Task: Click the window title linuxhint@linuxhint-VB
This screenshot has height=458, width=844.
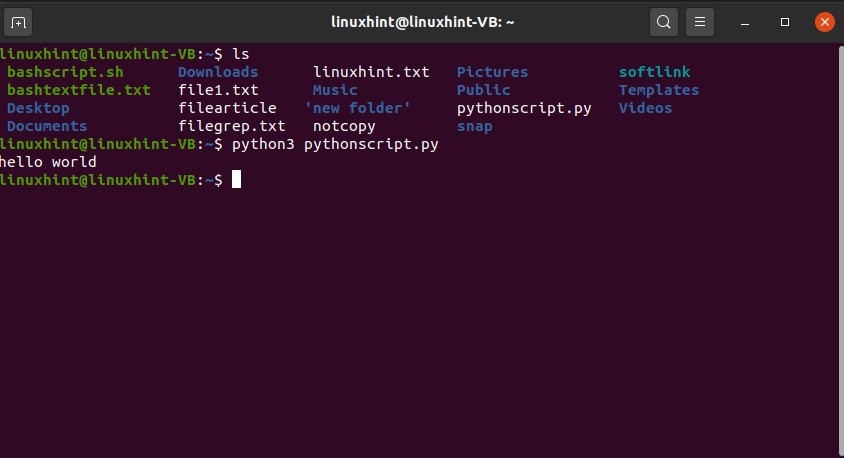Action: pos(421,21)
